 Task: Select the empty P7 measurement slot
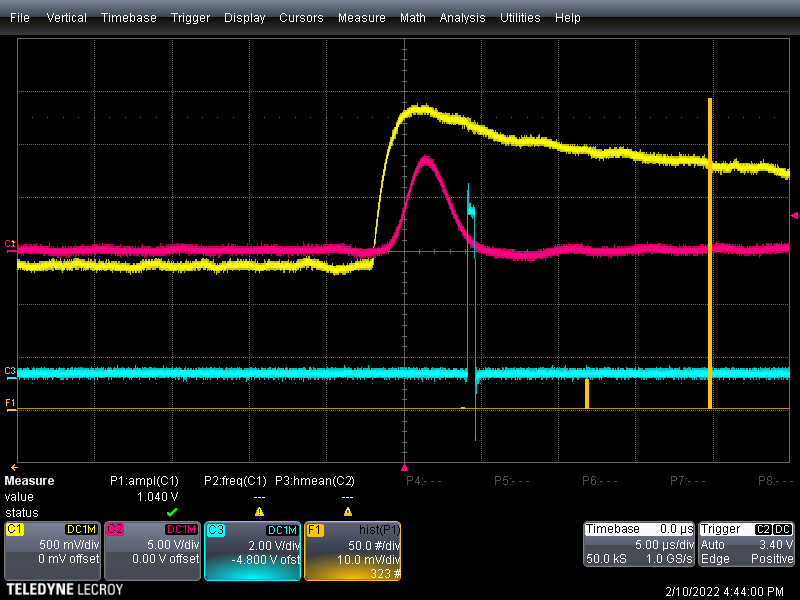tap(688, 481)
